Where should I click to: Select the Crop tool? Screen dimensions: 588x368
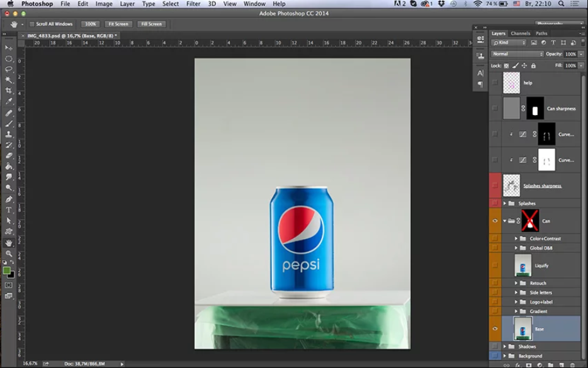(x=9, y=91)
